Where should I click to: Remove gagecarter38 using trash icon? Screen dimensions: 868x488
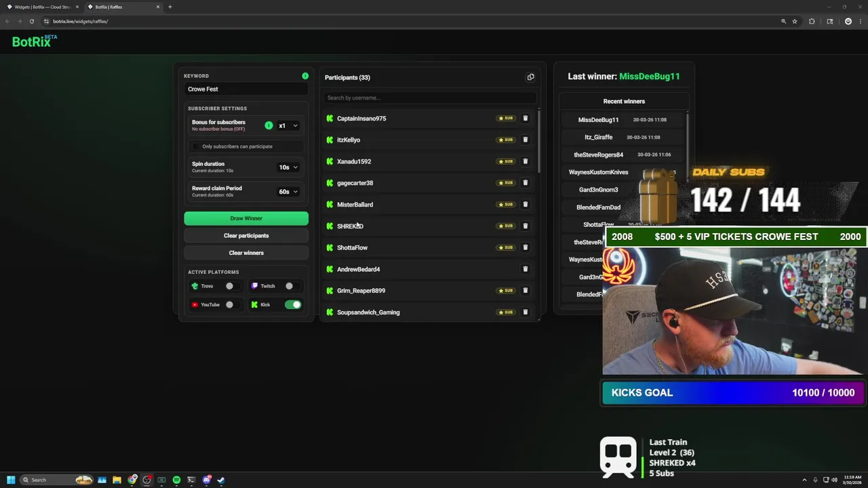pos(525,183)
